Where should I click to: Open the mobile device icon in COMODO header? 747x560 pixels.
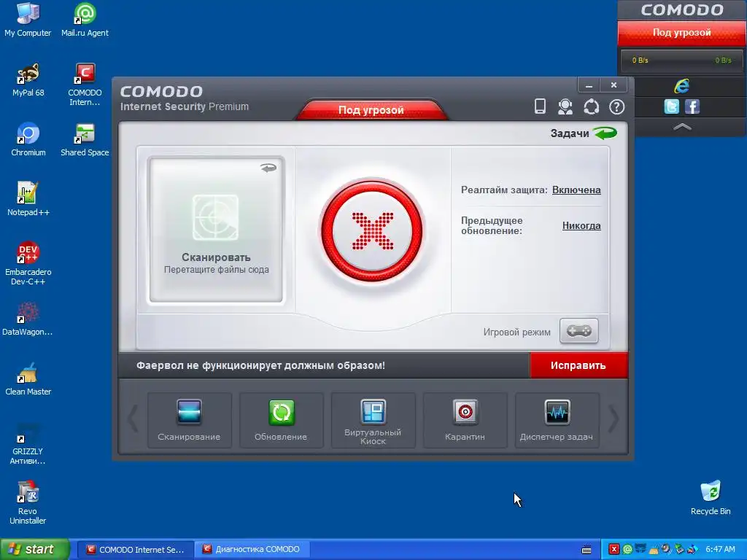540,106
